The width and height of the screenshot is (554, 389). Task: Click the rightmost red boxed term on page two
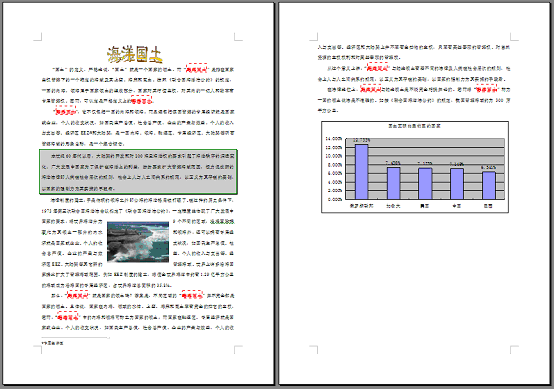487,90
